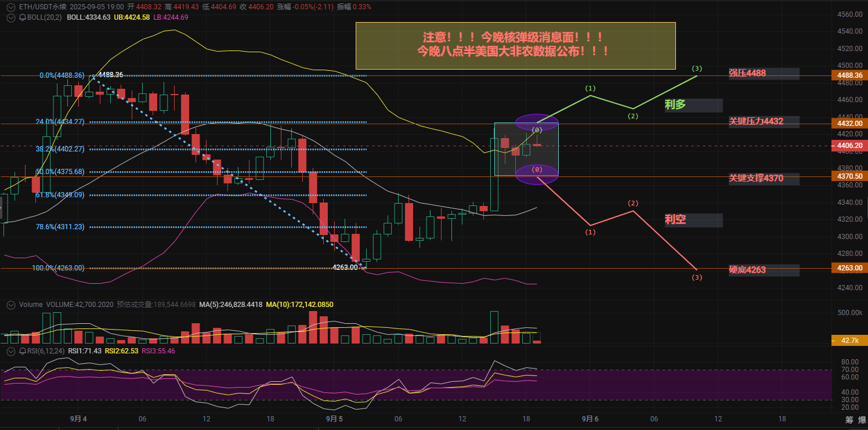868x430 pixels.
Task: Open RSI(6,12,24) indicator settings label
Action: 46,351
